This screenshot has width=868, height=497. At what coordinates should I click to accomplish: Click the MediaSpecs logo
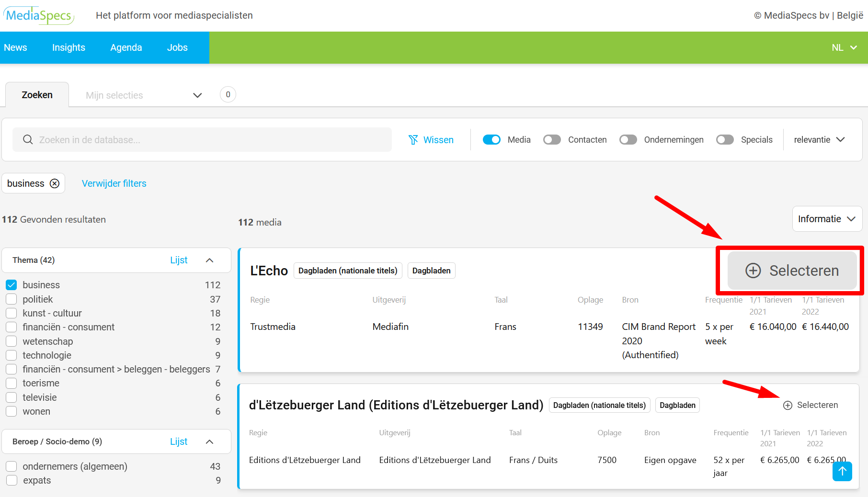click(x=39, y=15)
